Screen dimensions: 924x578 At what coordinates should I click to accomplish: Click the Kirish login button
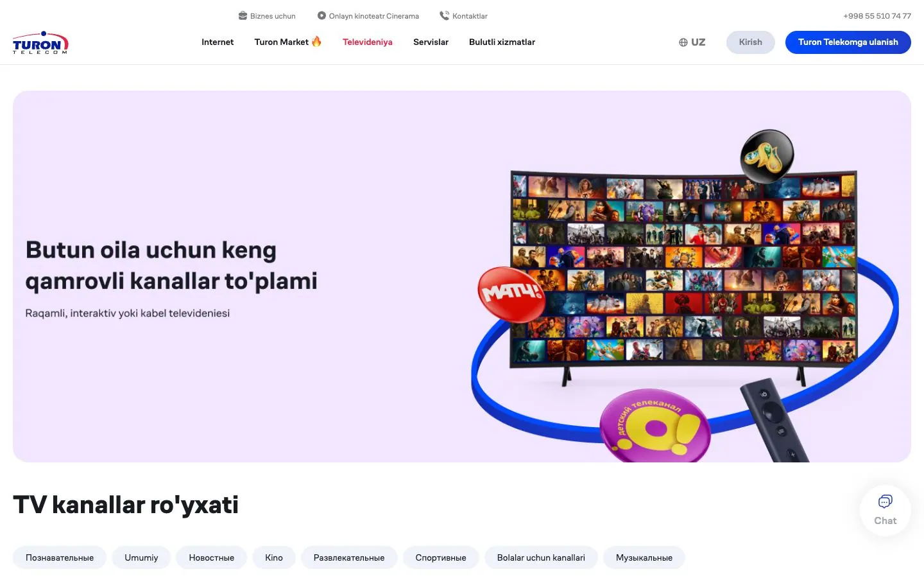(751, 42)
